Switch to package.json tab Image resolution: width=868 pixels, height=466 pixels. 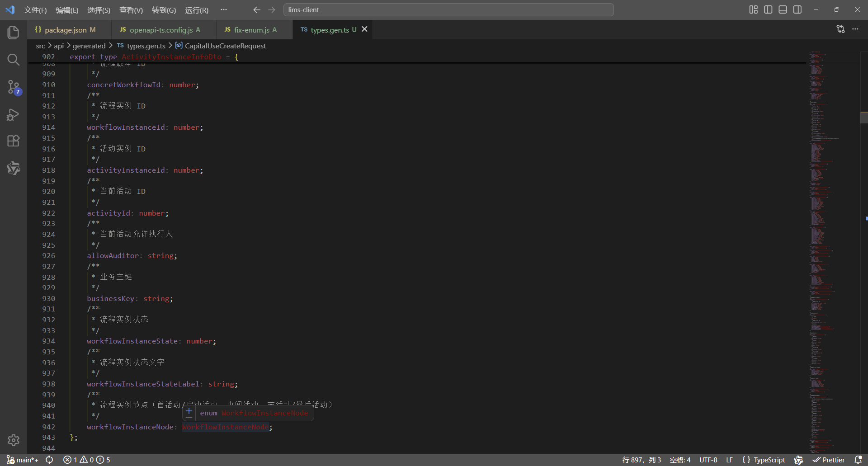65,30
